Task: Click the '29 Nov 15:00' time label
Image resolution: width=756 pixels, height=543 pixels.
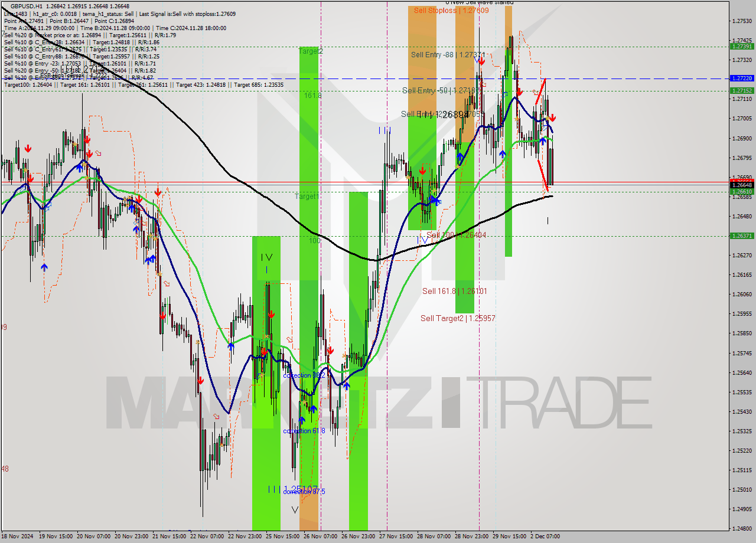Action: pos(510,537)
